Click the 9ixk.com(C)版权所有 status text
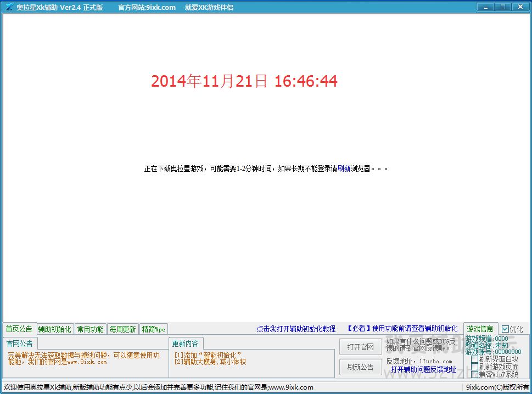The image size is (532, 394). pyautogui.click(x=497, y=387)
